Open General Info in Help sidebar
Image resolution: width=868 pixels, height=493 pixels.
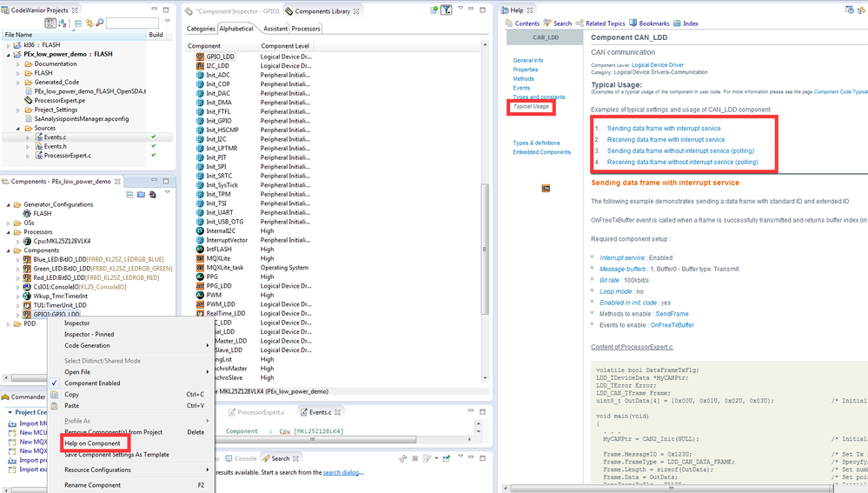[x=528, y=60]
